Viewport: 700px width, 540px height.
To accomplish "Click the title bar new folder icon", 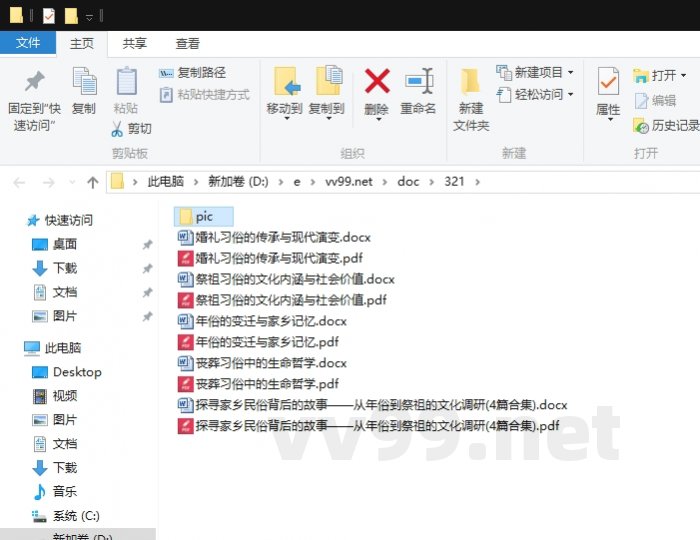I will click(x=71, y=16).
